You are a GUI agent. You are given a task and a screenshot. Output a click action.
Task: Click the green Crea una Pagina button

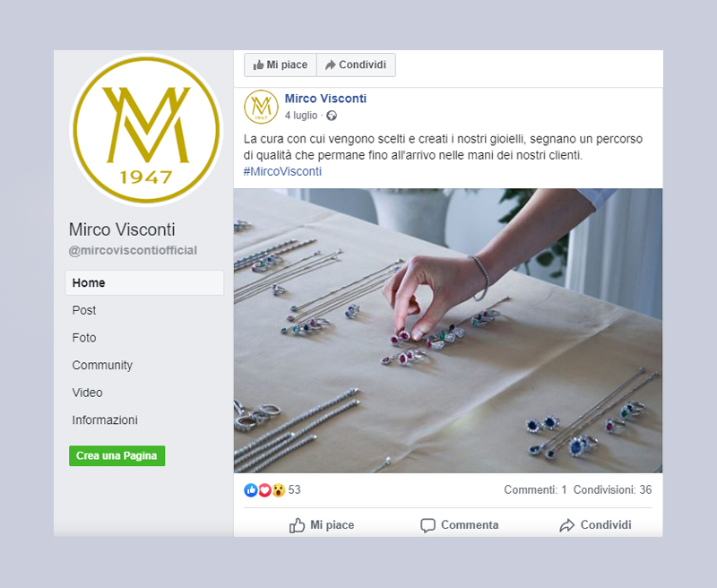tap(117, 456)
